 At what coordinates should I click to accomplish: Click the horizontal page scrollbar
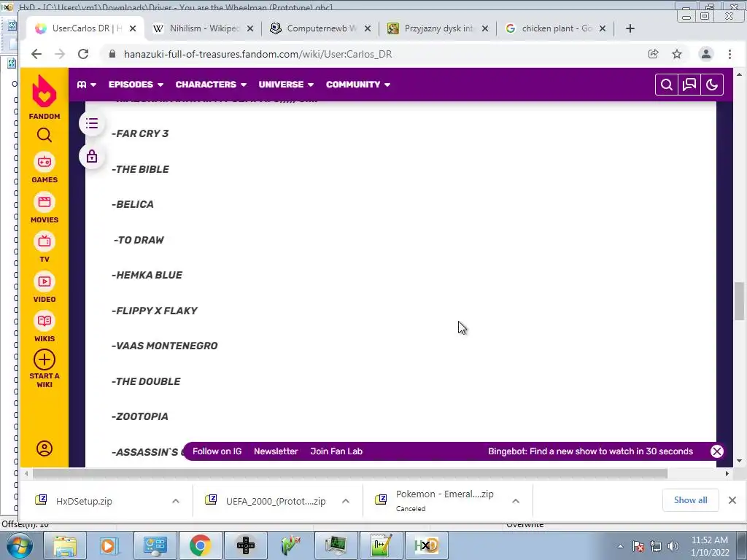[x=350, y=473]
